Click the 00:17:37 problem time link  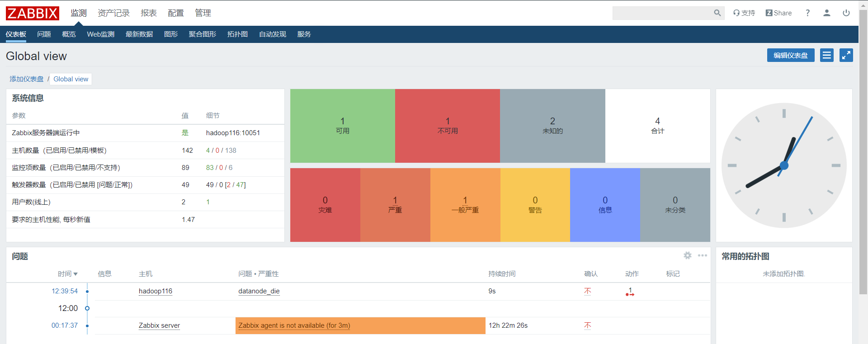pyautogui.click(x=65, y=325)
